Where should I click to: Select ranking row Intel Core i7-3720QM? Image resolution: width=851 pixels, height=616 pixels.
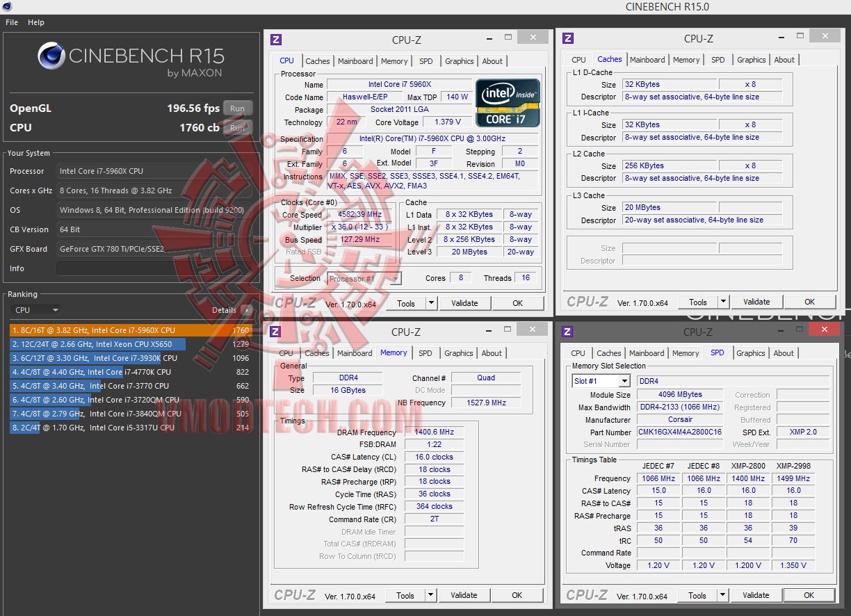[131, 400]
